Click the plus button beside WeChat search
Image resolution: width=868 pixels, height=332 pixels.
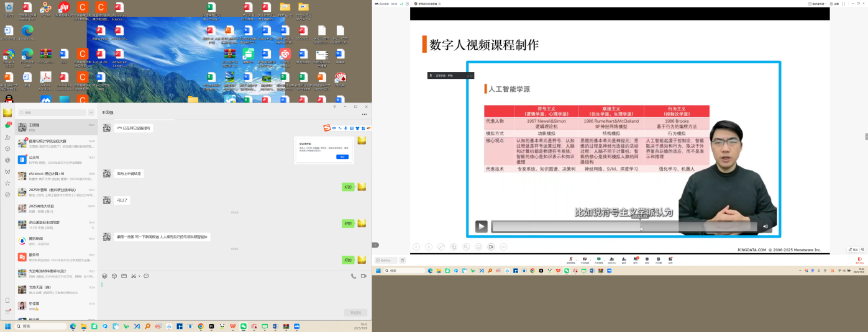point(91,113)
